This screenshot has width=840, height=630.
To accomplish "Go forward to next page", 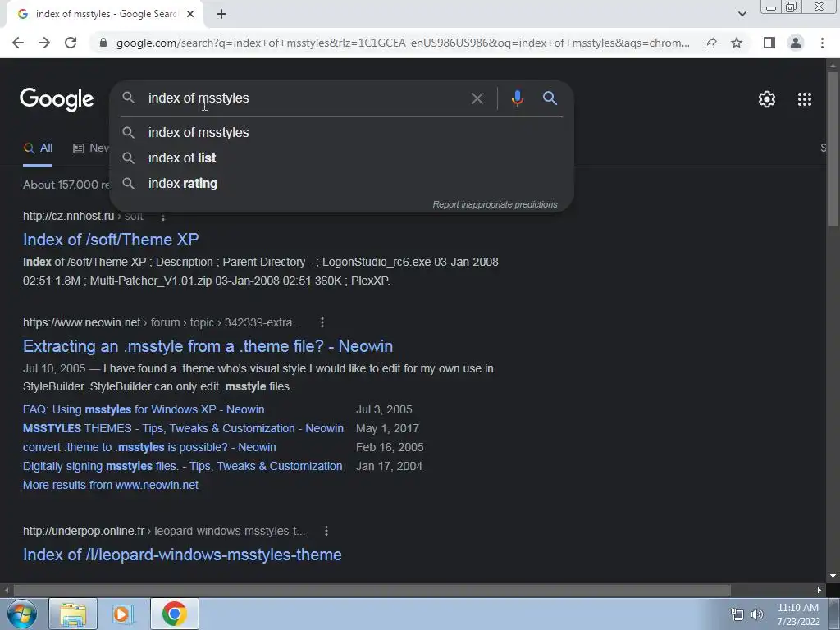I will coord(44,43).
